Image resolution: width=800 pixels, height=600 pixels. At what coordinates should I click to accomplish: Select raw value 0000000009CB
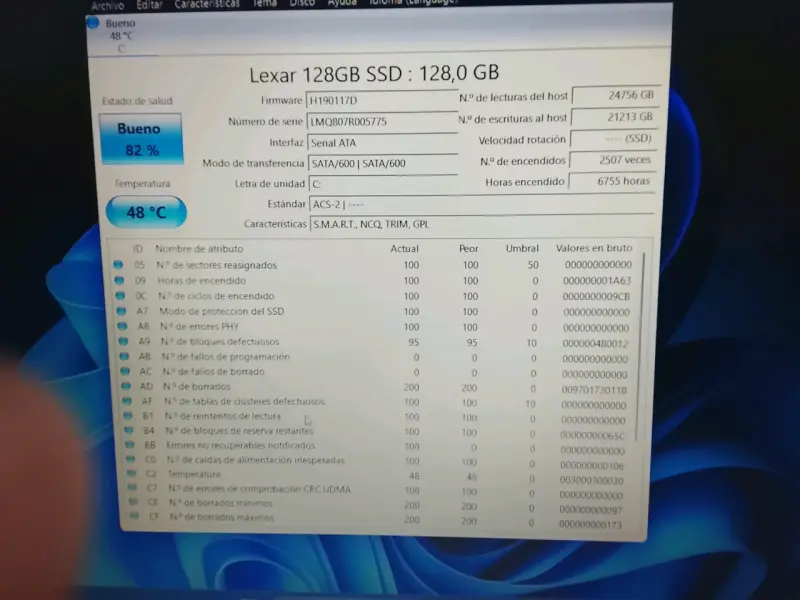[x=596, y=296]
